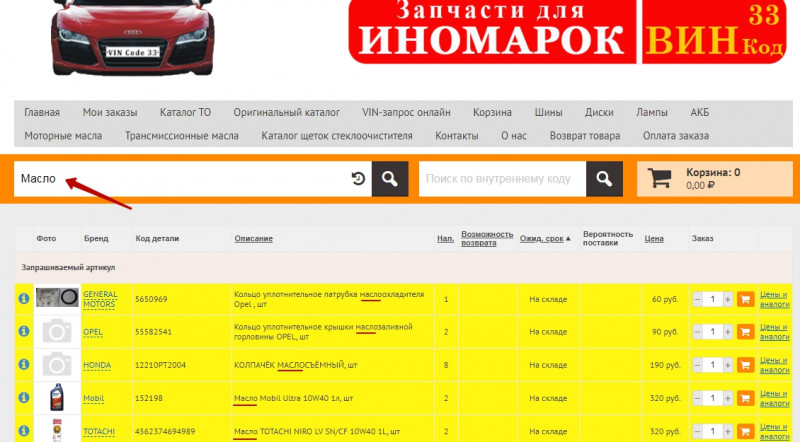Decrease quantity for part 55582541
800x442 pixels.
pyautogui.click(x=697, y=332)
